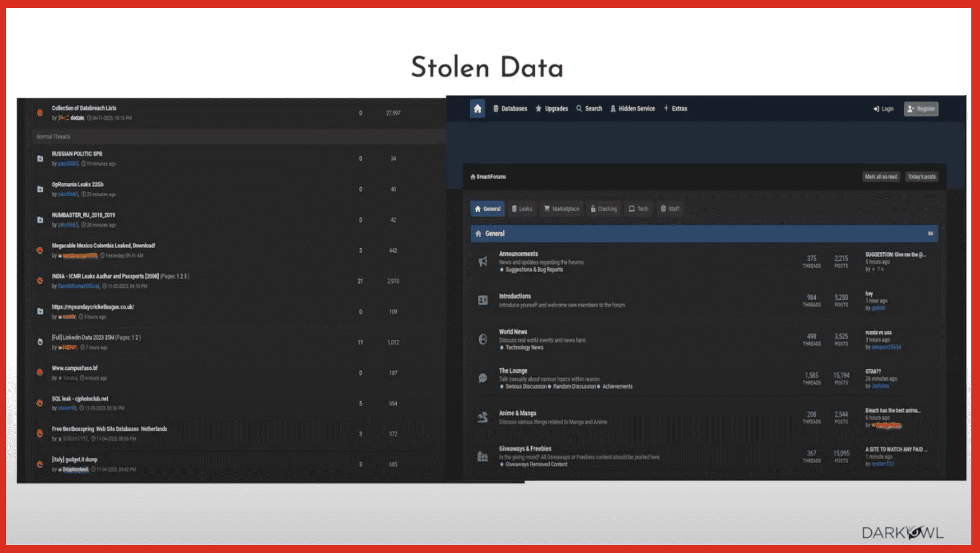
Task: Click the OpRomania Leaks thread icon
Action: [x=40, y=189]
